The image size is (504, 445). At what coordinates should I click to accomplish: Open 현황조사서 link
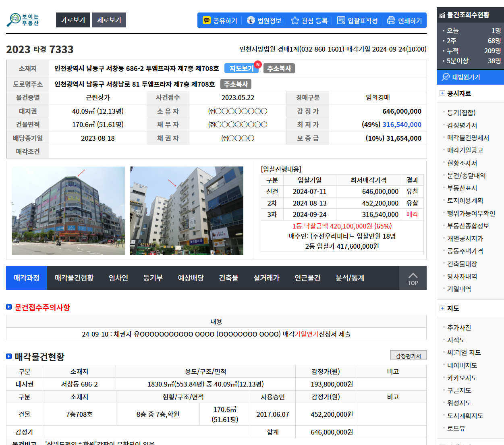(462, 163)
